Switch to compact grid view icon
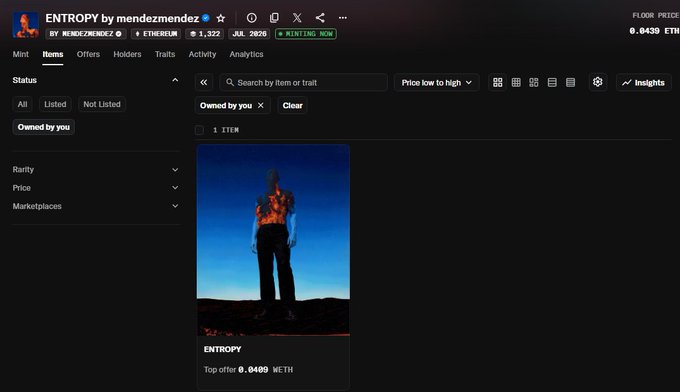Screen dimensions: 680x392 pos(516,82)
